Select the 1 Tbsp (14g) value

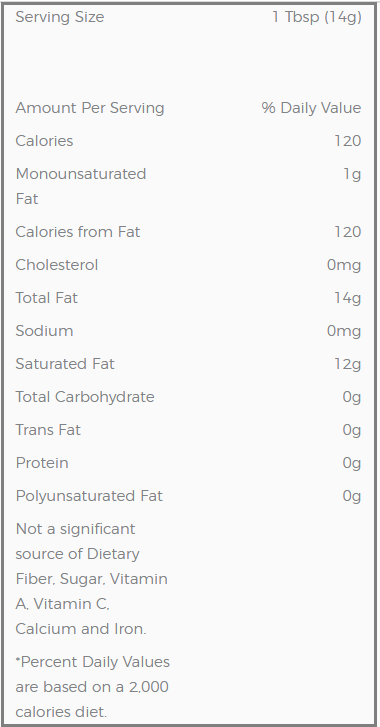[x=317, y=17]
